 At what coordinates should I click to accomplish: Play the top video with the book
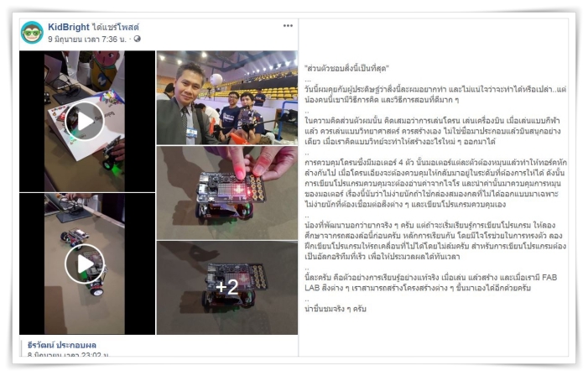pyautogui.click(x=85, y=121)
